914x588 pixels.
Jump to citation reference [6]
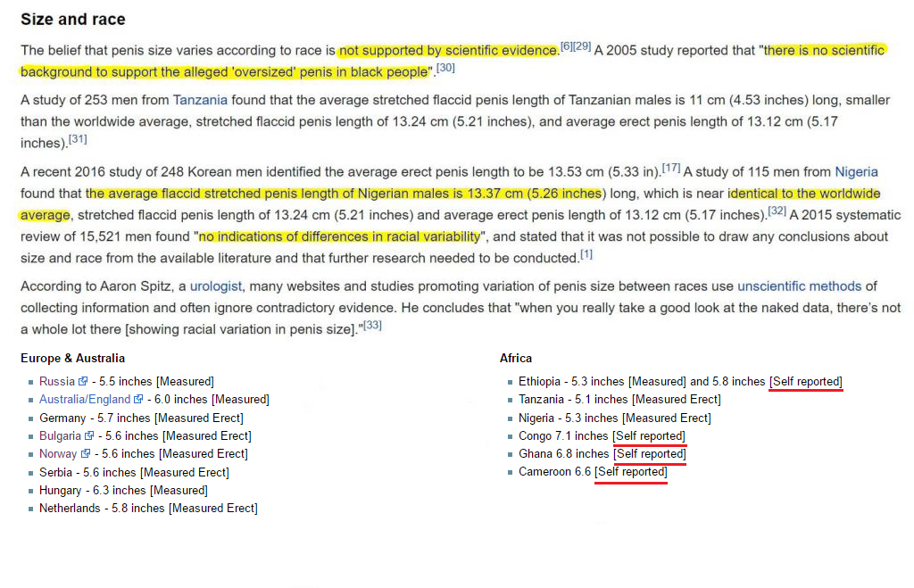pyautogui.click(x=566, y=46)
